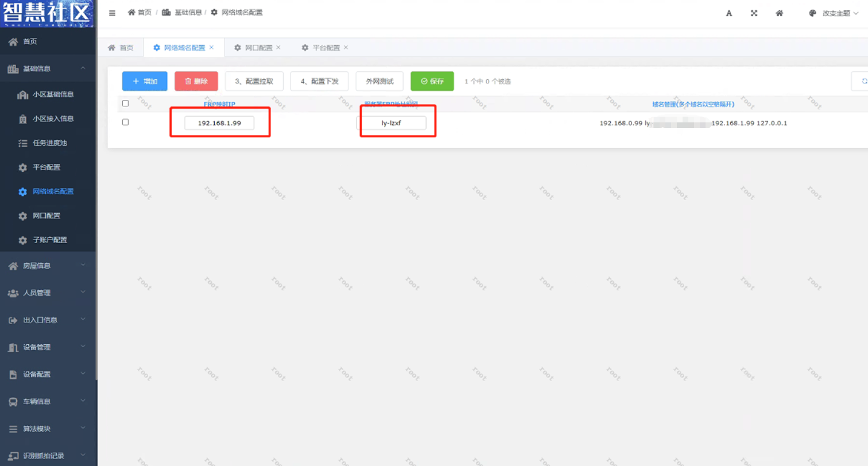The width and height of the screenshot is (868, 466).
Task: Close the 网络域名配置 tab
Action: pyautogui.click(x=211, y=47)
